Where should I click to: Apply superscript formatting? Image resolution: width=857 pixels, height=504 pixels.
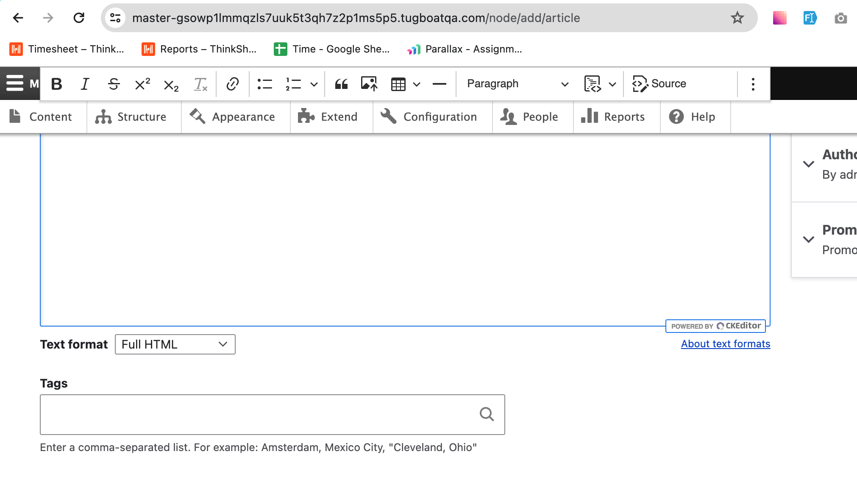(x=142, y=83)
